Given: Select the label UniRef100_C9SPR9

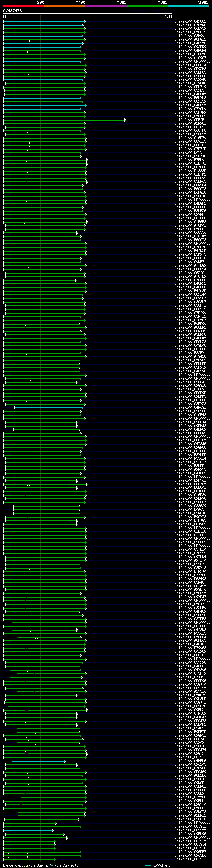Looking at the screenshot, I should click(190, 47).
